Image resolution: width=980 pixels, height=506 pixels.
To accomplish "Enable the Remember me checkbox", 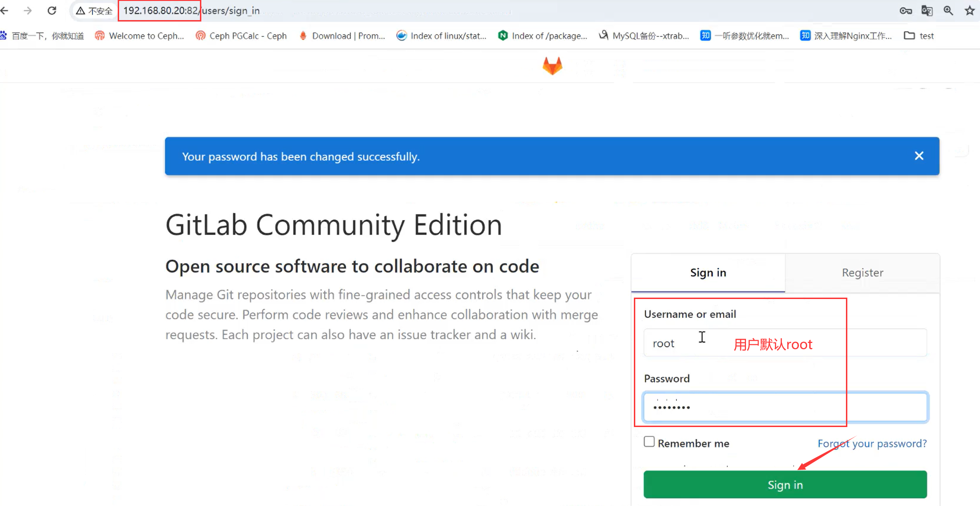I will 649,442.
